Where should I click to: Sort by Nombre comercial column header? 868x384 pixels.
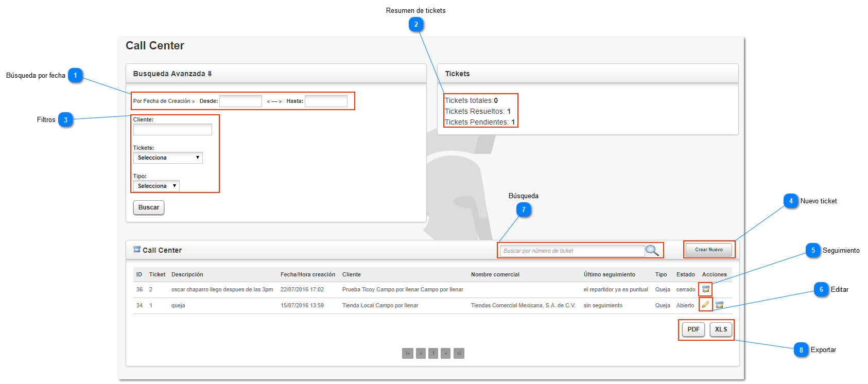click(495, 274)
